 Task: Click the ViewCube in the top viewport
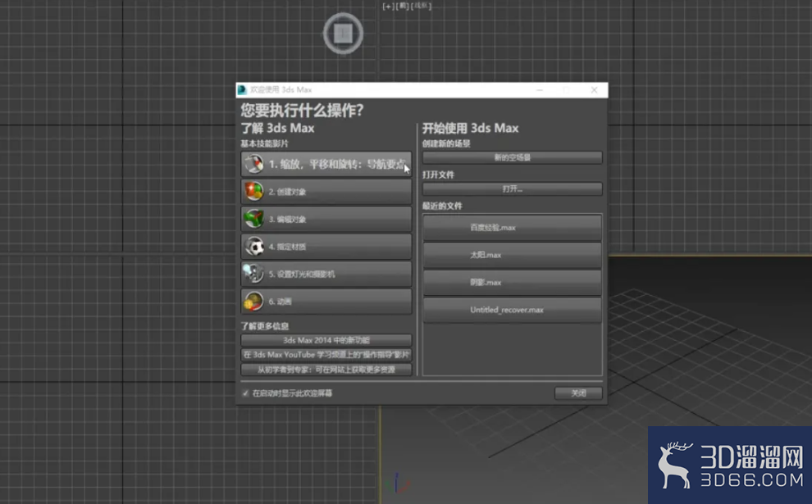pyautogui.click(x=344, y=34)
